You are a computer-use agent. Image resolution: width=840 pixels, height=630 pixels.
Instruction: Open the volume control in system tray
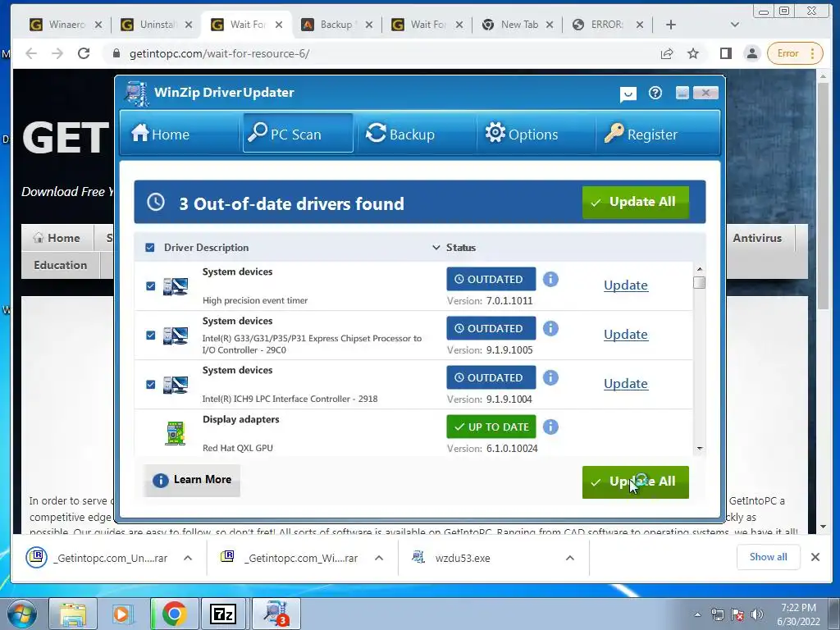coord(757,614)
